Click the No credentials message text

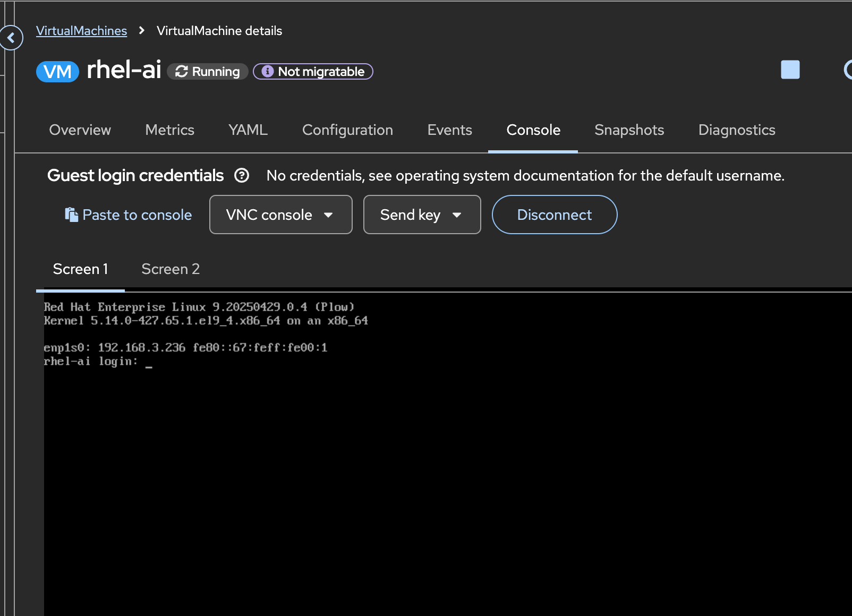pos(525,175)
